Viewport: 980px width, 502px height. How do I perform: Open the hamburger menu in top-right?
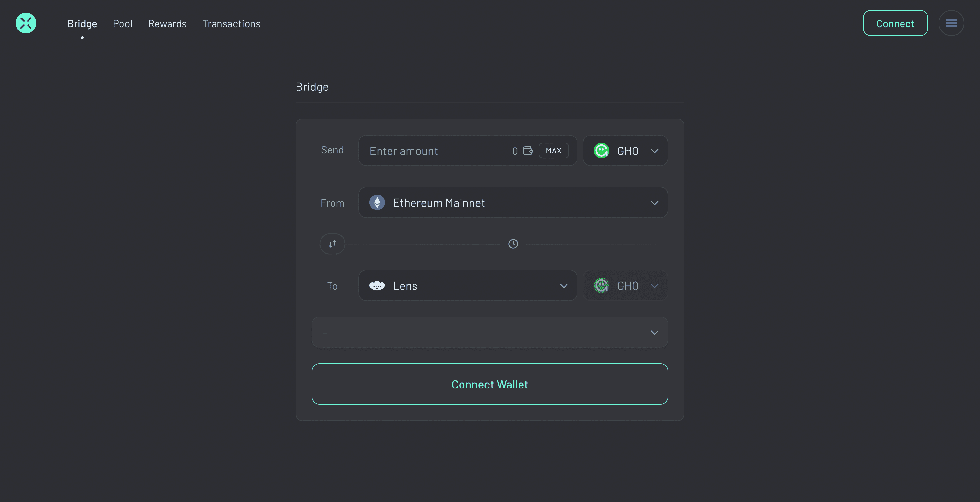click(951, 23)
